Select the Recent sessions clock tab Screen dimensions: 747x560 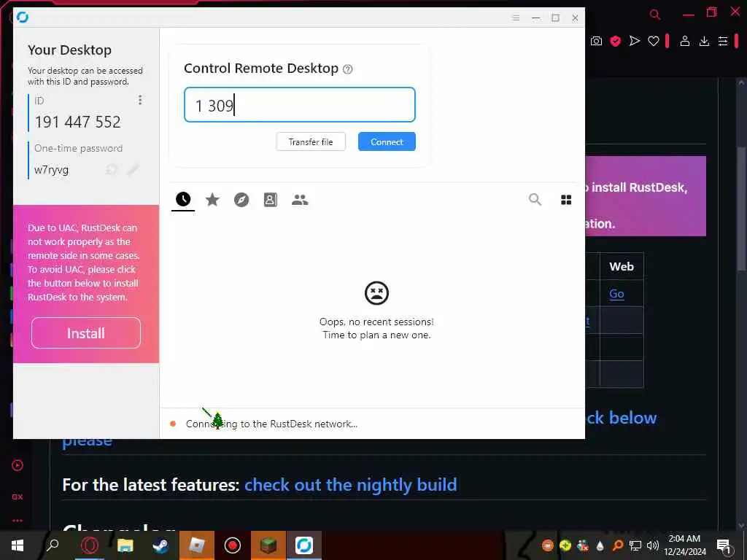(x=183, y=200)
